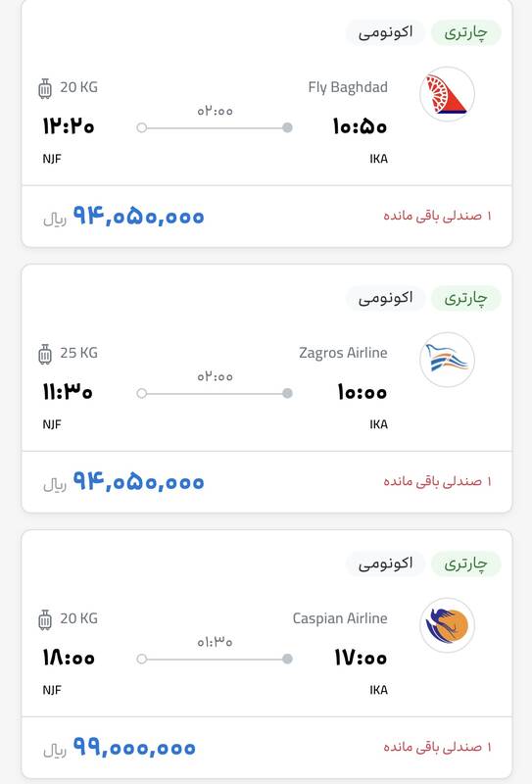The height and width of the screenshot is (784, 532).
Task: Choose the Zagros Airline price 94,050,000 rial
Action: 123,482
